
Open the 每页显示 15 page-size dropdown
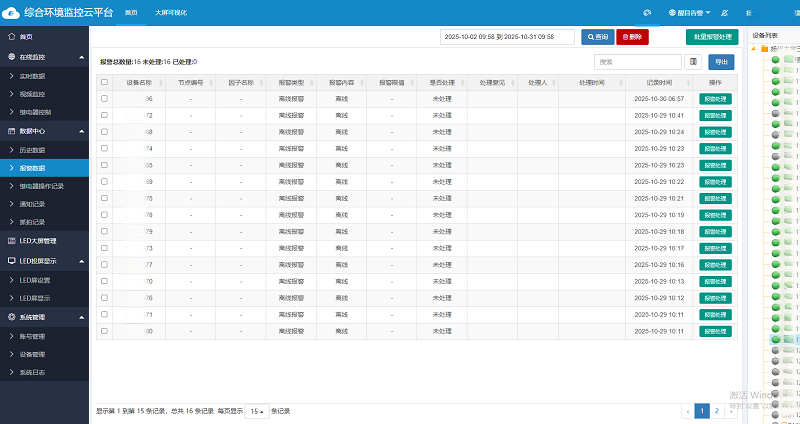[257, 411]
